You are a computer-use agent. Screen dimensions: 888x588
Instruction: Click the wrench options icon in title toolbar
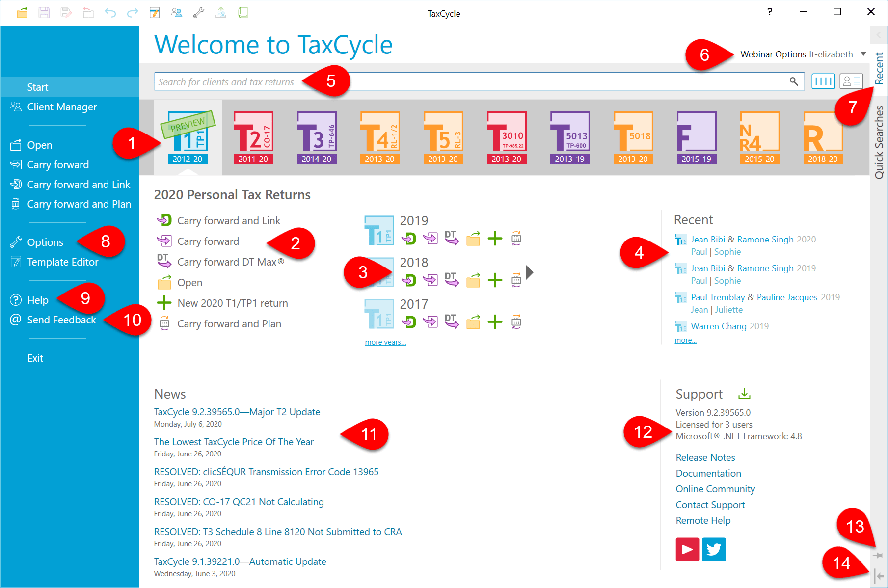coord(199,13)
